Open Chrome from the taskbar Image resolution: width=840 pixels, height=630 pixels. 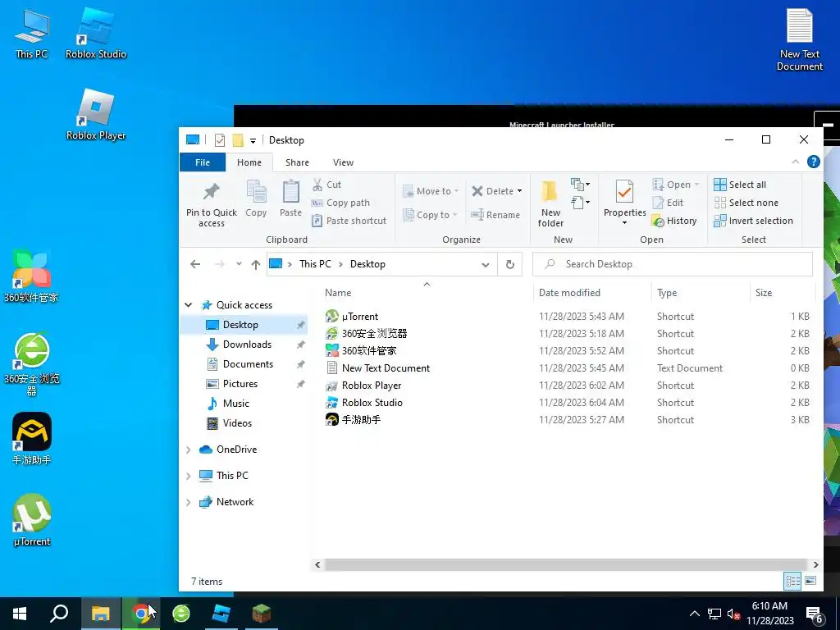(x=141, y=614)
